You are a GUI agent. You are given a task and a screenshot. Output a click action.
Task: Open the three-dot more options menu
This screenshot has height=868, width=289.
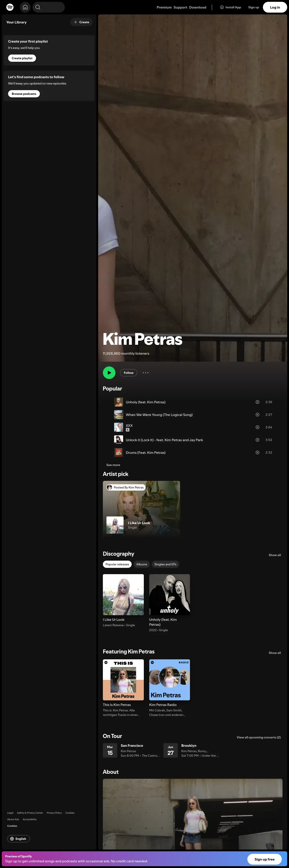145,373
